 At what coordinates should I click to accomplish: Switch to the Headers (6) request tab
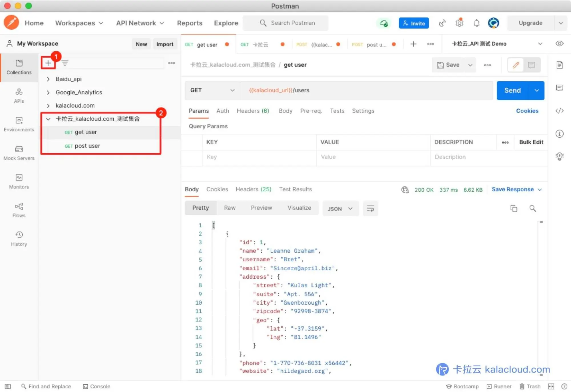tap(253, 111)
